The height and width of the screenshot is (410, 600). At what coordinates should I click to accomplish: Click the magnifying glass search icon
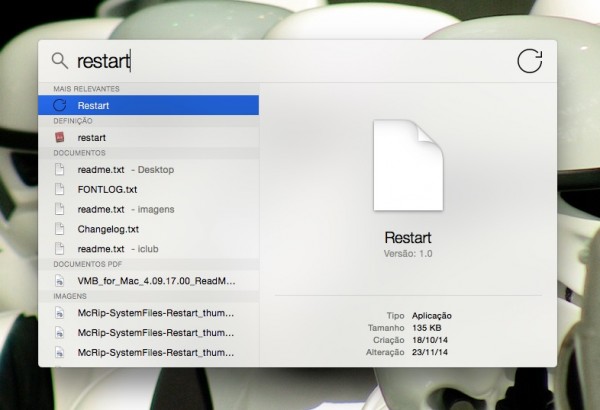point(60,61)
